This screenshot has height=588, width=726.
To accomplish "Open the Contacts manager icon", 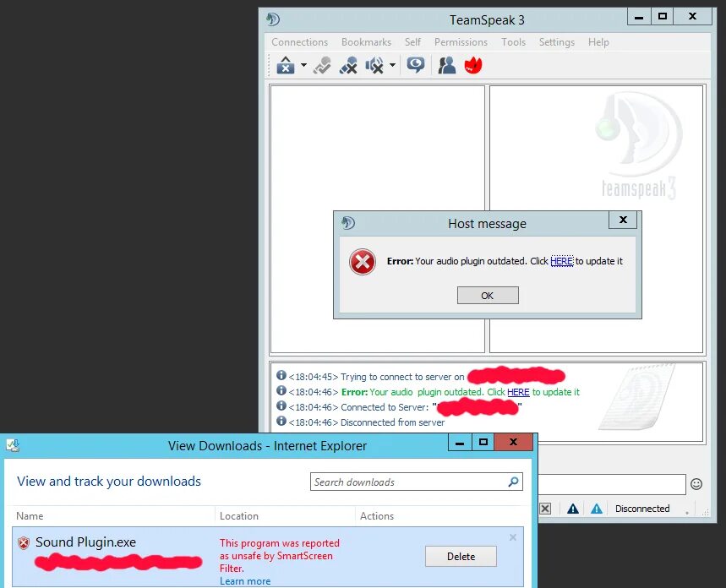I will coord(447,65).
